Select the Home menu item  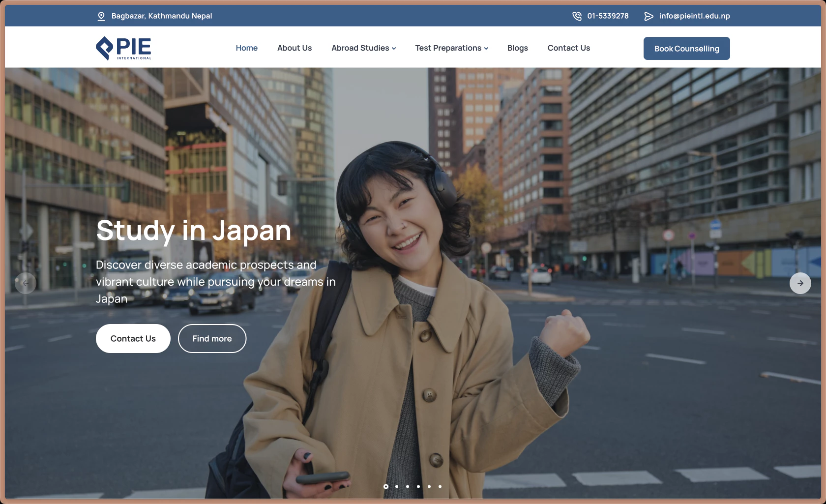tap(246, 48)
